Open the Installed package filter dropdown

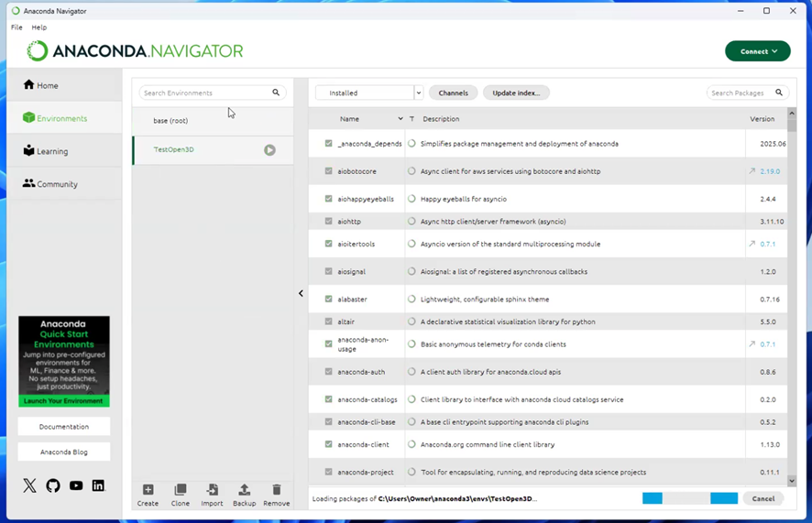pyautogui.click(x=368, y=93)
